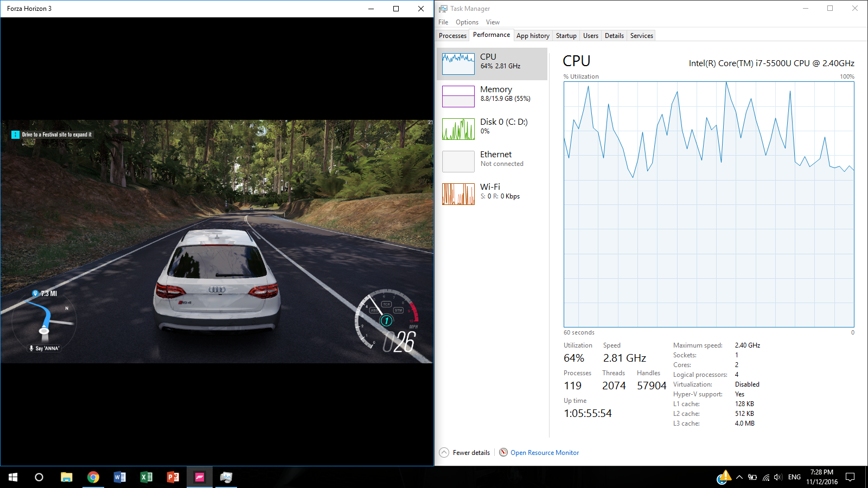Image resolution: width=868 pixels, height=488 pixels.
Task: Click the Say 'ANNA' microphone prompt
Action: coord(44,348)
